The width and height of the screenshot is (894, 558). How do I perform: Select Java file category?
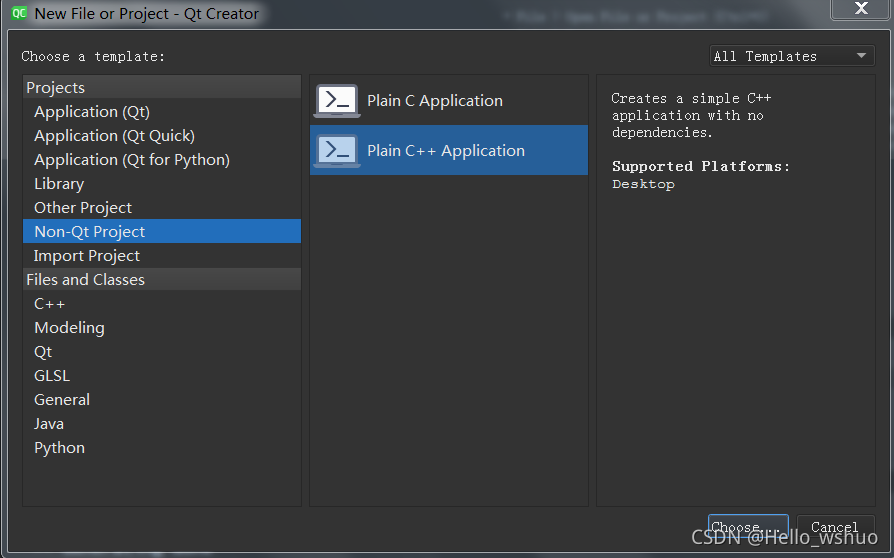[x=162, y=423]
